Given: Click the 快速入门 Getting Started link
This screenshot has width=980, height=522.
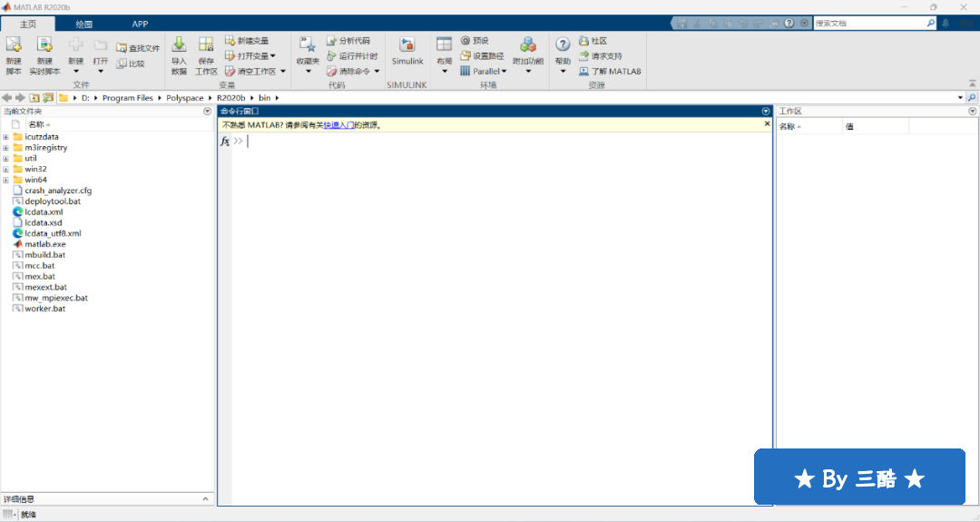Looking at the screenshot, I should (x=338, y=125).
